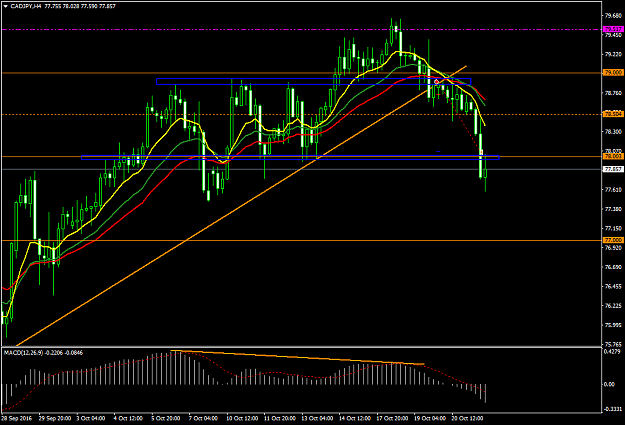The image size is (625, 425).
Task: Select the 20 Oct 12:00 time label
Action: coord(467,418)
